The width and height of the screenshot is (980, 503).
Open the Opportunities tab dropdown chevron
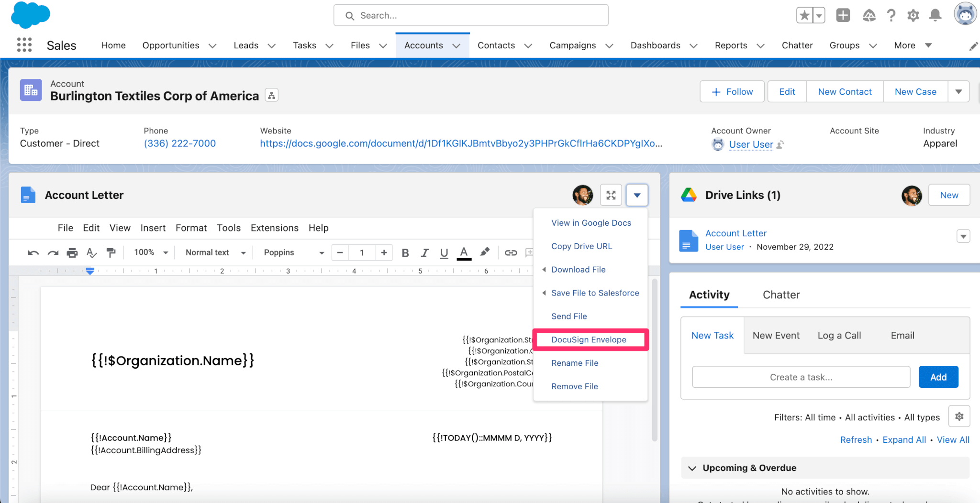click(212, 46)
